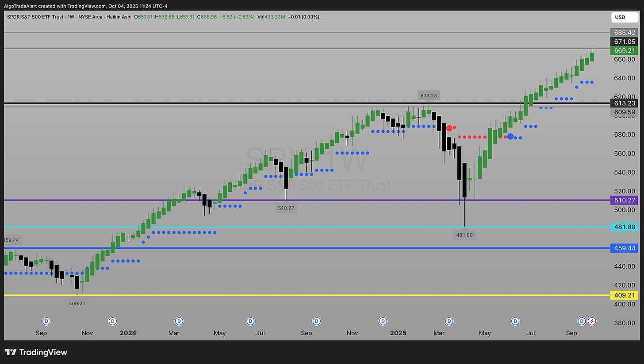Image resolution: width=644 pixels, height=364 pixels.
Task: Click the blue 459.44 price axis tag
Action: click(x=625, y=248)
